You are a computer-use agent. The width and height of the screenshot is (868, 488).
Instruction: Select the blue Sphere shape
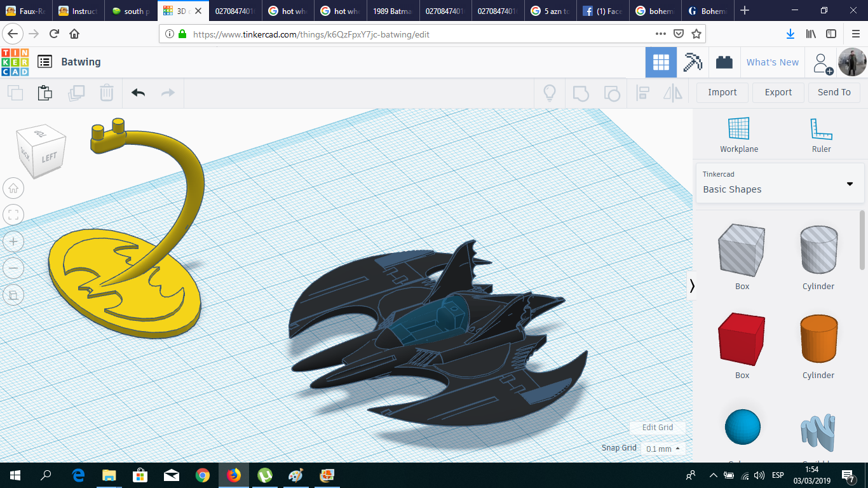click(x=742, y=427)
